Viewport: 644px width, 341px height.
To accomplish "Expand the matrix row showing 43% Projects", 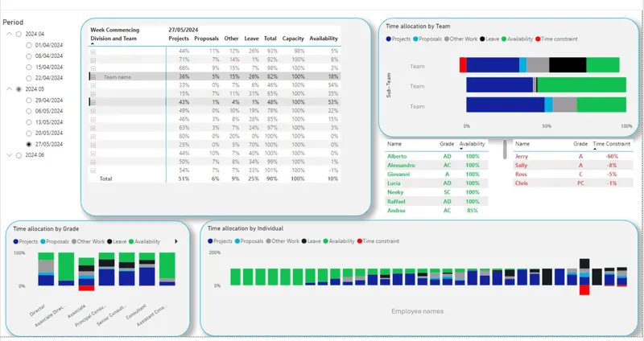I will (x=93, y=102).
